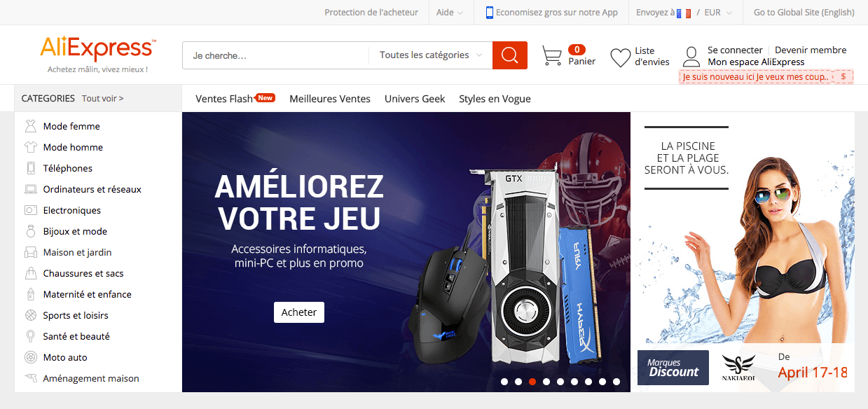Select the dress icon for Mode femme
Screen dimensions: 868x409
(x=31, y=126)
